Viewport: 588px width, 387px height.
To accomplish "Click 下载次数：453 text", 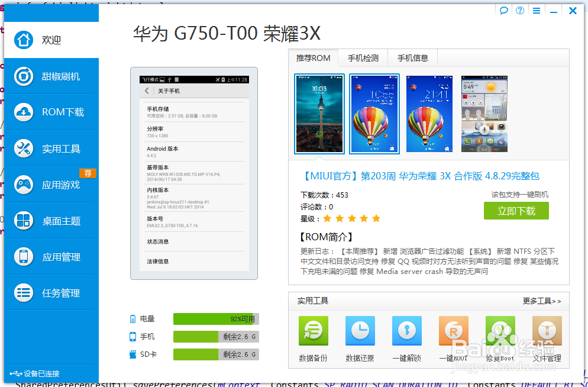I will (x=324, y=195).
